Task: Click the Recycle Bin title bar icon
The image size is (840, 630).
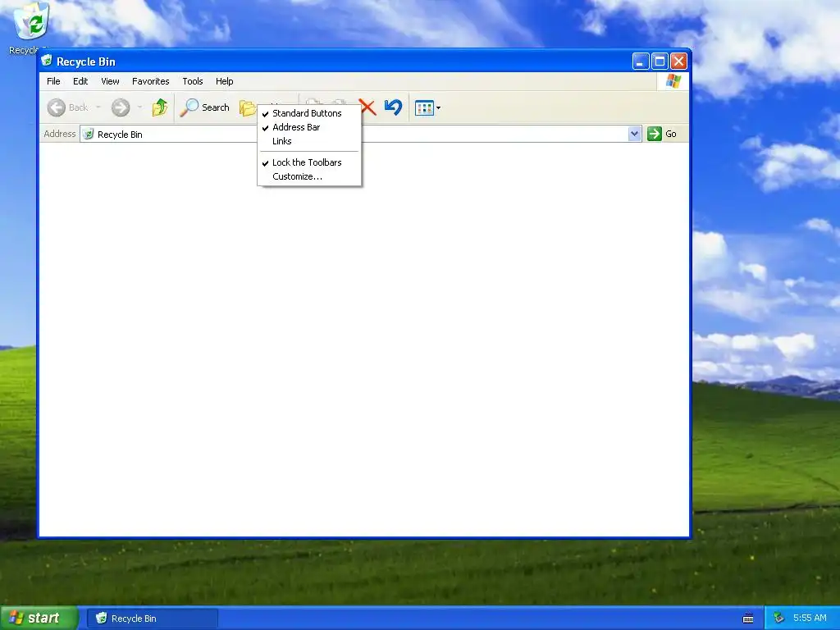Action: (47, 61)
